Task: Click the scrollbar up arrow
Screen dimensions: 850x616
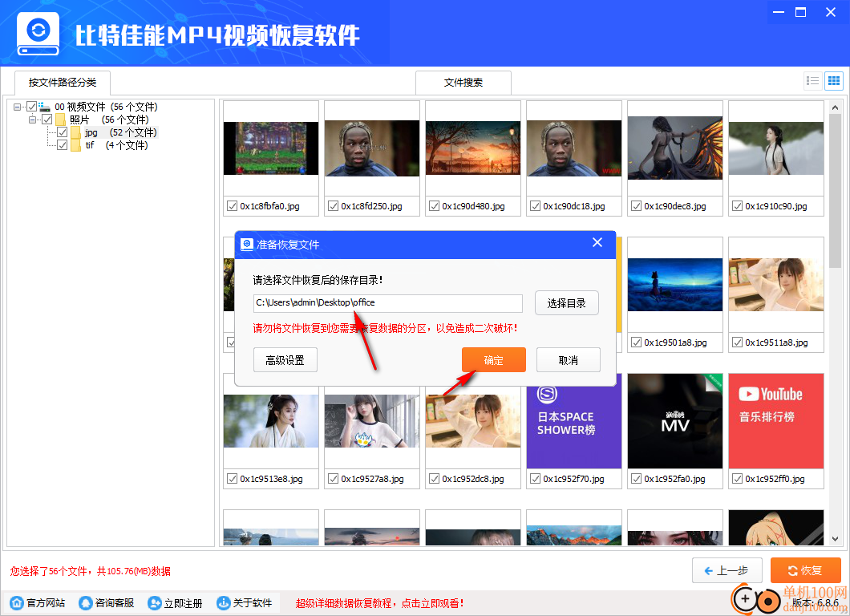Action: pos(835,107)
